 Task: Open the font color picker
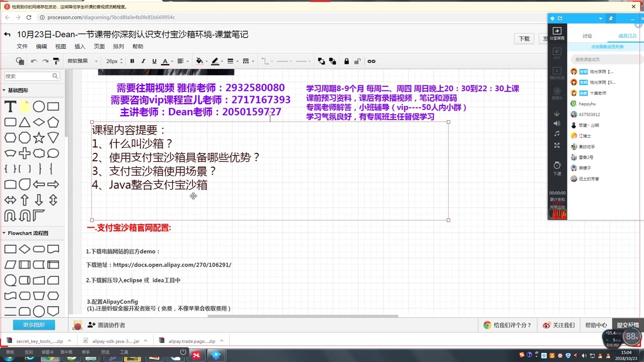tap(167, 61)
